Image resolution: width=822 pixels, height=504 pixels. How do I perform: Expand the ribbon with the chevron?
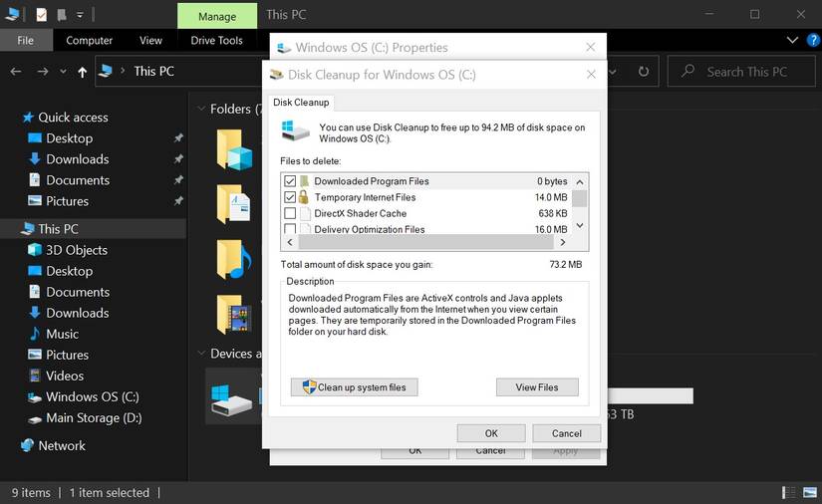point(792,40)
